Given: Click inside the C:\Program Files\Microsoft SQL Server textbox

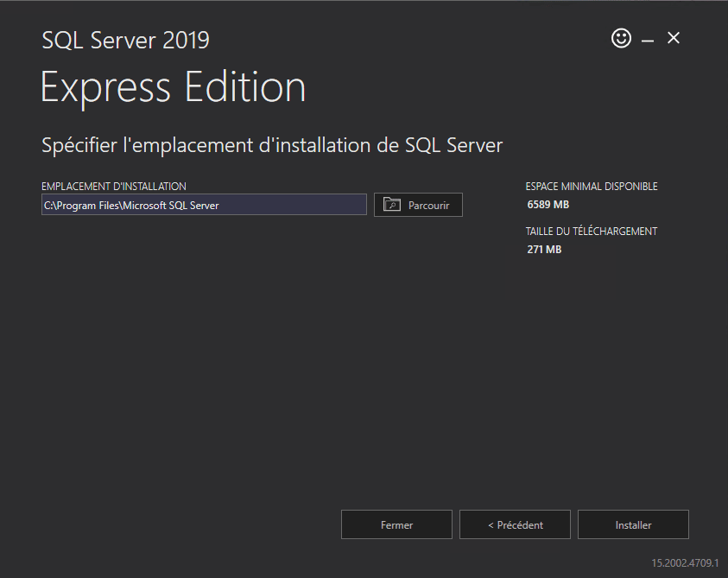Looking at the screenshot, I should [204, 204].
